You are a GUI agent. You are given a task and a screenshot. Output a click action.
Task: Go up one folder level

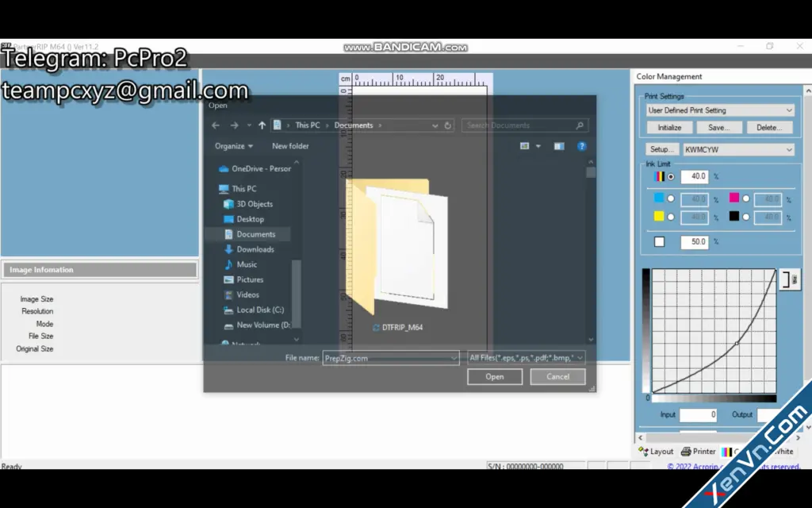pyautogui.click(x=262, y=125)
